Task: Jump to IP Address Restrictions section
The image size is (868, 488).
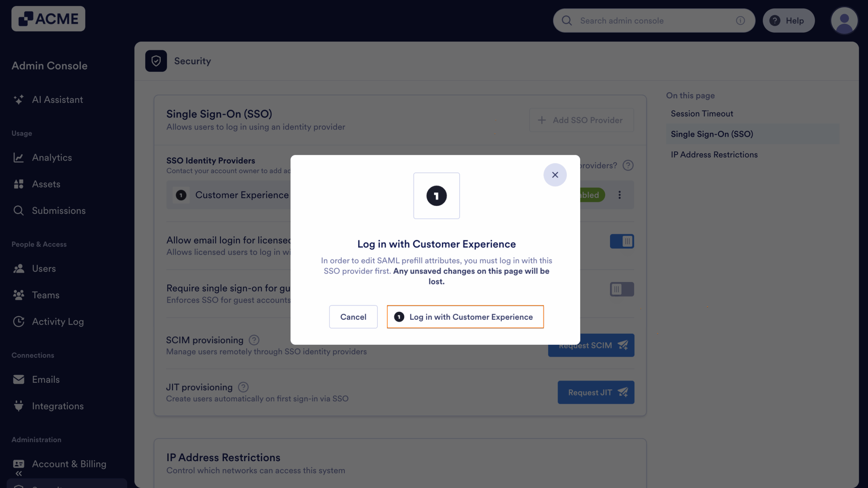Action: (x=714, y=155)
